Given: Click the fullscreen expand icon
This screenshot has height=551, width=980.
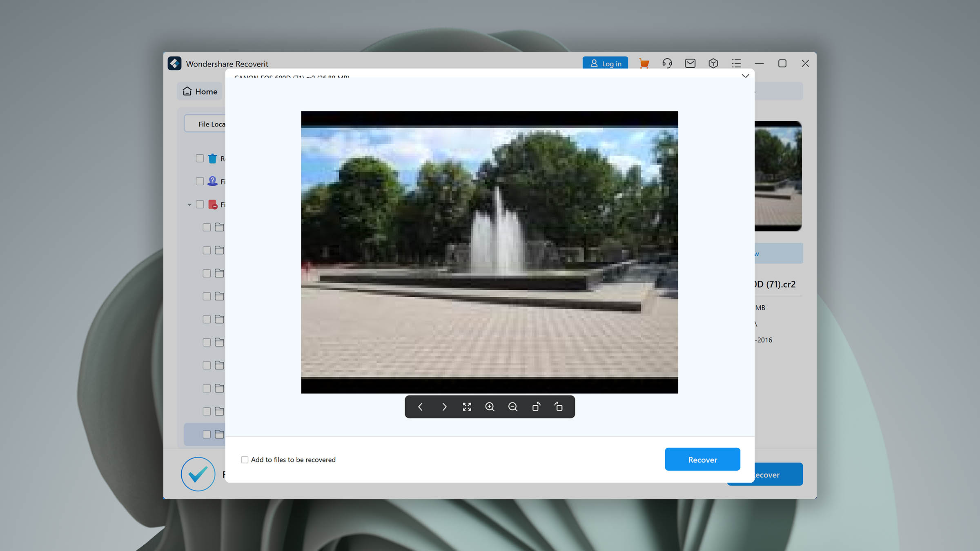Looking at the screenshot, I should pos(467,407).
